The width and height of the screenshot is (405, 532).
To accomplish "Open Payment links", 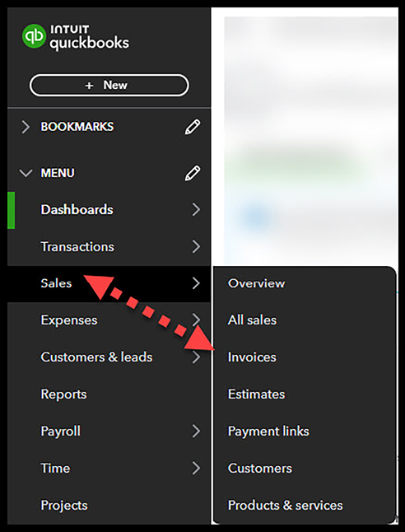I will tap(268, 432).
